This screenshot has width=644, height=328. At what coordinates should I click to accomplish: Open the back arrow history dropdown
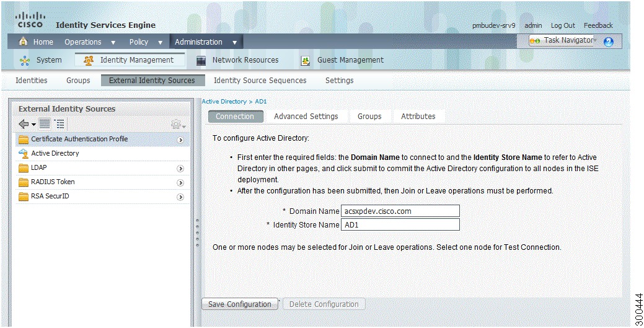[x=33, y=125]
